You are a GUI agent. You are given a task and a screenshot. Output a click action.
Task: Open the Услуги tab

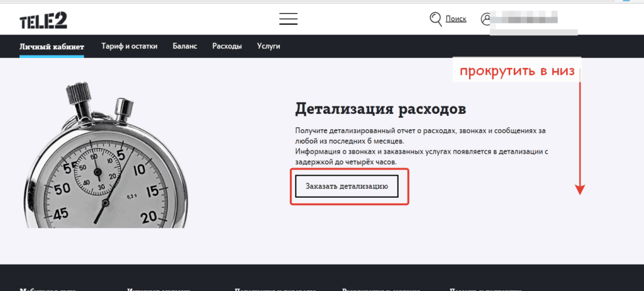[269, 46]
